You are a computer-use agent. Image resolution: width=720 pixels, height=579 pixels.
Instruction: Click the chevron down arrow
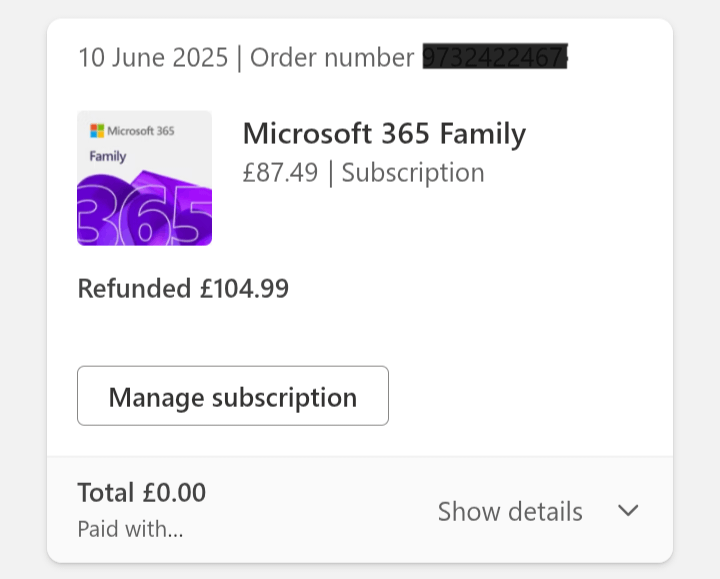[628, 511]
